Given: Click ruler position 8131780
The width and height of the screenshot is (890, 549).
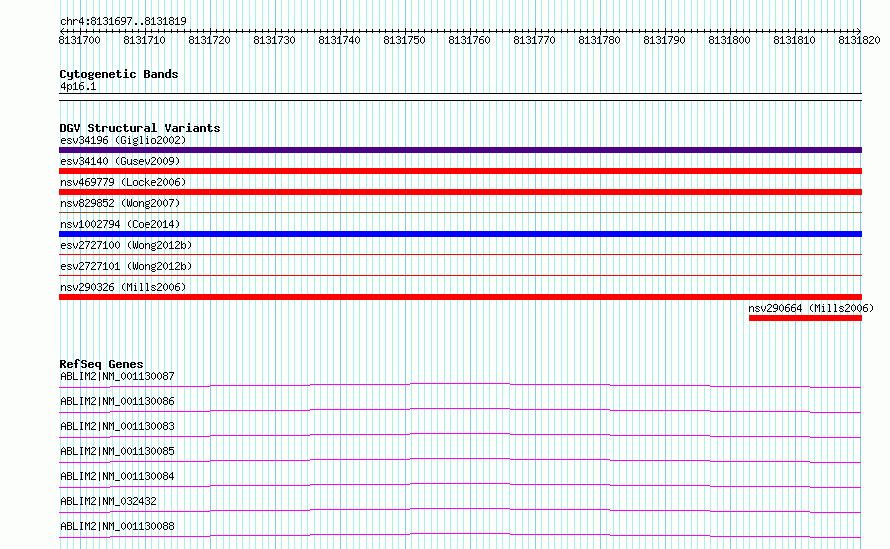Looking at the screenshot, I should pyautogui.click(x=599, y=40).
